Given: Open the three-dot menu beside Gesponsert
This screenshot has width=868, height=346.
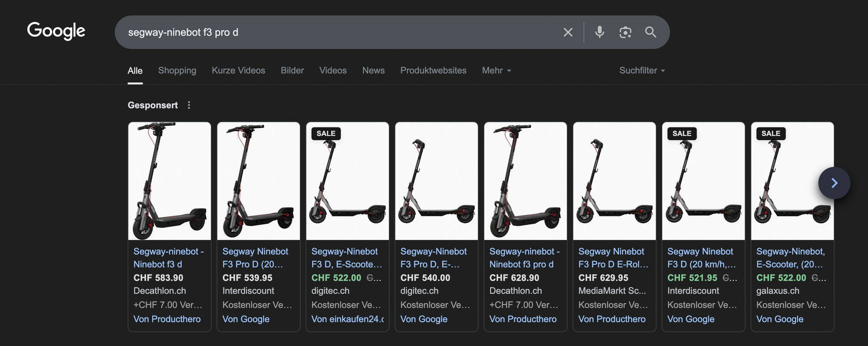Looking at the screenshot, I should point(189,105).
